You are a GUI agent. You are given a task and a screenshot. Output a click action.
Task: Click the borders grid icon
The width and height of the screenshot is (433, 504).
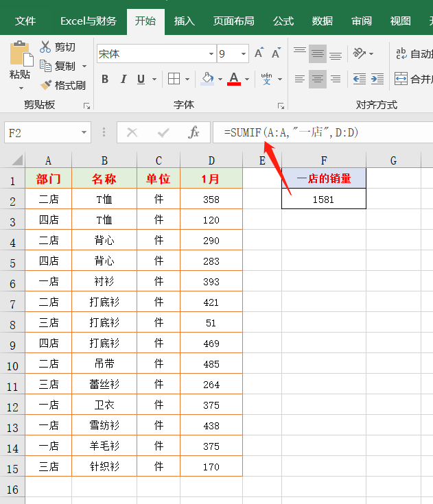174,79
